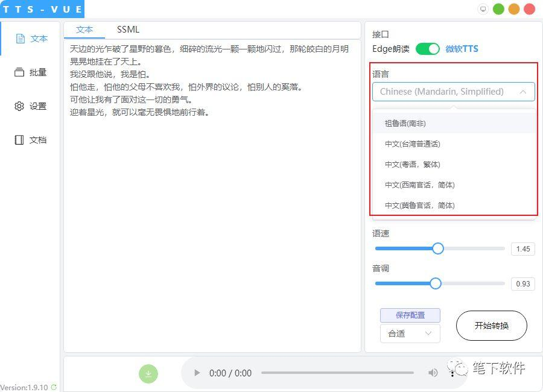Screen dimensions: 543x392
Task: Click the Edge朗读 label
Action: click(390, 49)
